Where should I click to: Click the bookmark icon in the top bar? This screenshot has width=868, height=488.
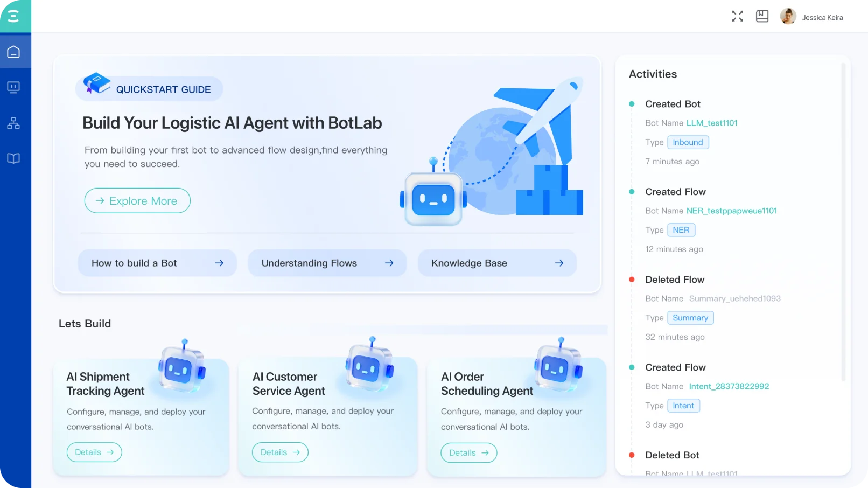pyautogui.click(x=762, y=17)
